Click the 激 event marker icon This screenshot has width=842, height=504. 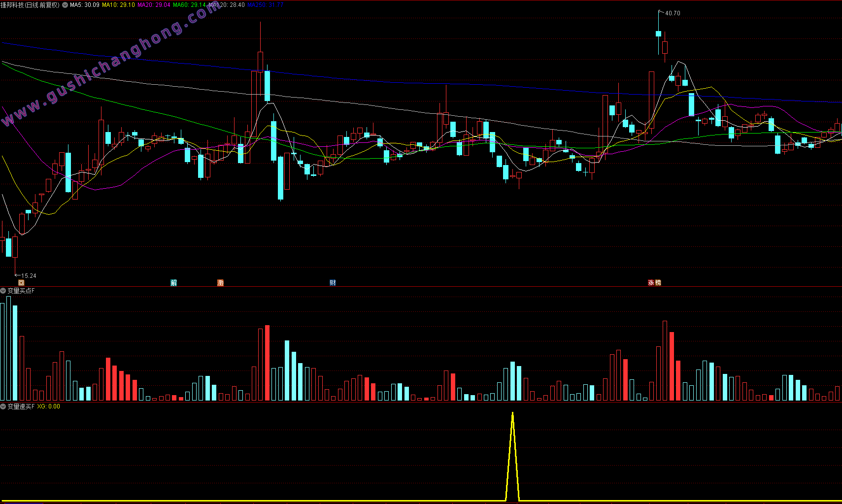point(221,283)
